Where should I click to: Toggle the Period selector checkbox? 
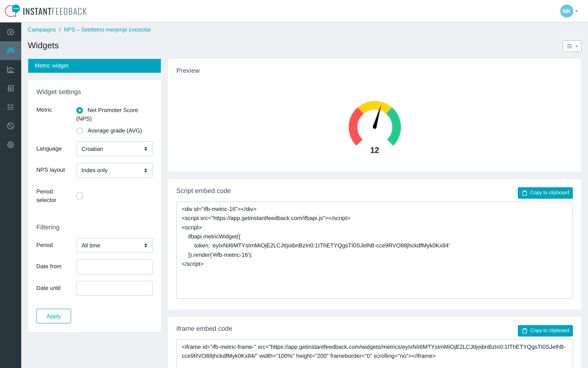[79, 196]
